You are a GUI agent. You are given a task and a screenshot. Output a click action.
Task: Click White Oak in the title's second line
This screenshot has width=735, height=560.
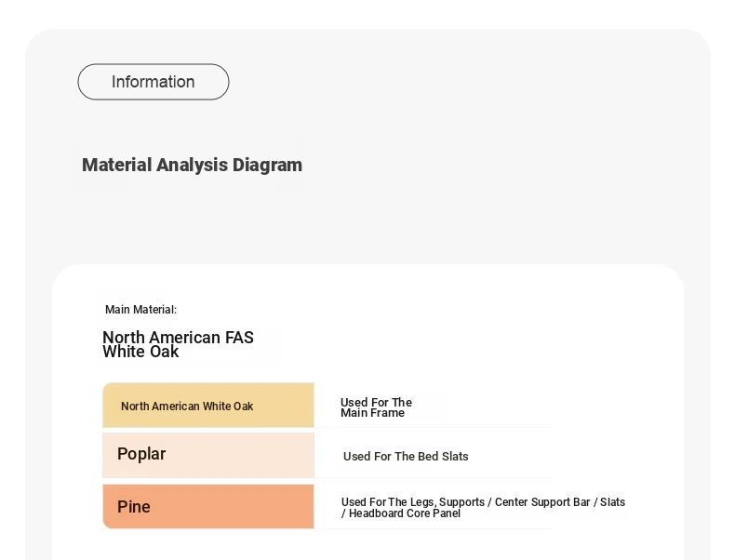pos(140,352)
